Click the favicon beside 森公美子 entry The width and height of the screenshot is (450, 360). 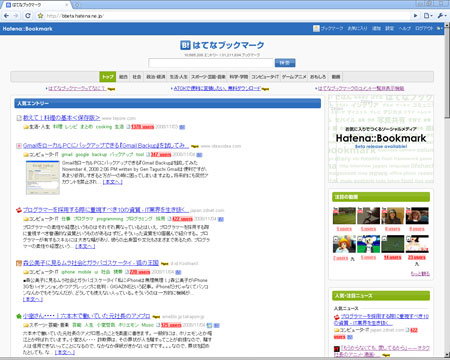point(19,263)
